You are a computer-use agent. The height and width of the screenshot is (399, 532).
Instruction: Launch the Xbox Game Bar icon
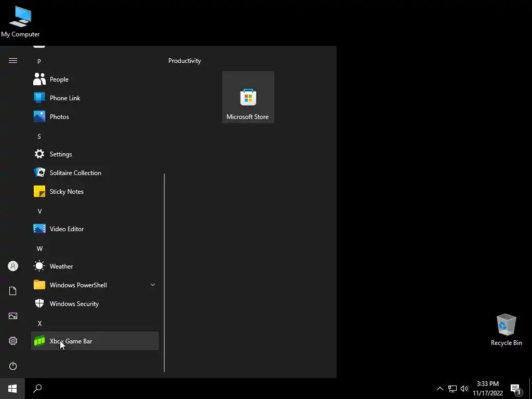39,341
